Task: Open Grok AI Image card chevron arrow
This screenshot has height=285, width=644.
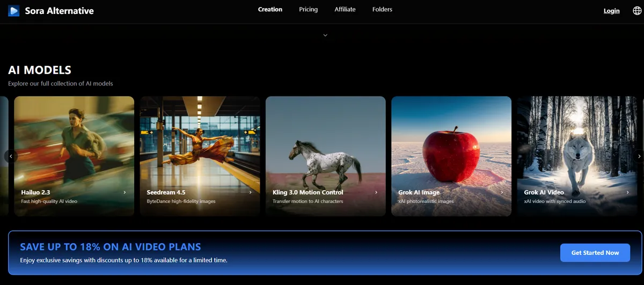Action: point(502,192)
